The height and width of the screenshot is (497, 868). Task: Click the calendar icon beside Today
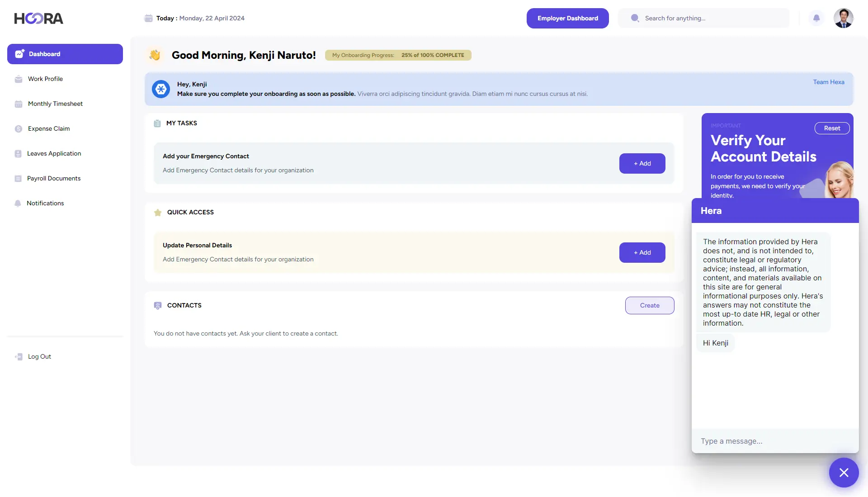pos(148,18)
